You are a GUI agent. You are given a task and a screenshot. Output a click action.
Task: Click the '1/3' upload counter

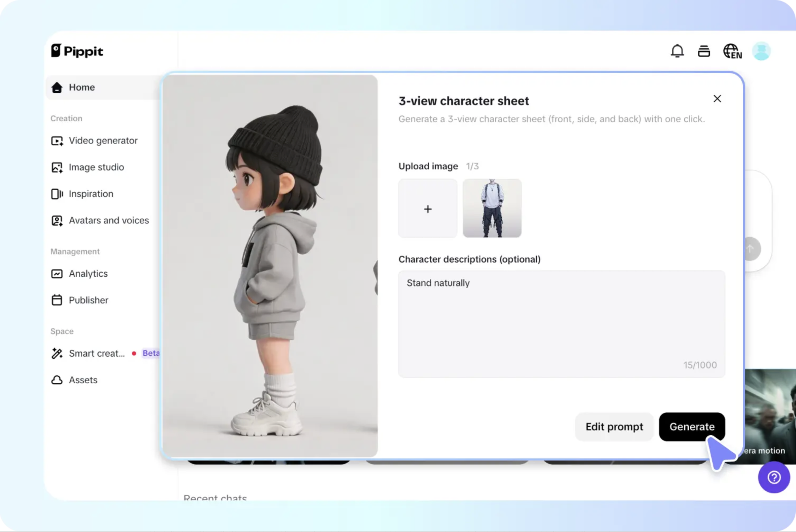[472, 166]
